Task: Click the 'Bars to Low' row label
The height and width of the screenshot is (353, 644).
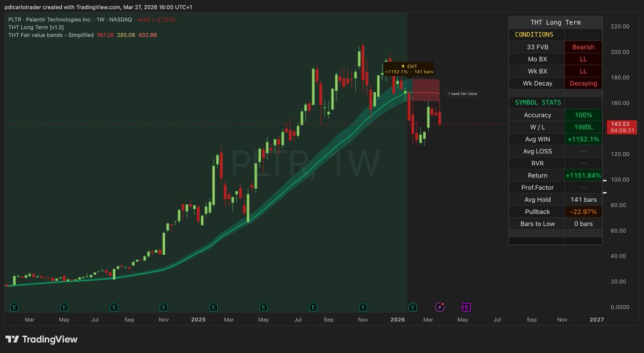Action: (537, 224)
